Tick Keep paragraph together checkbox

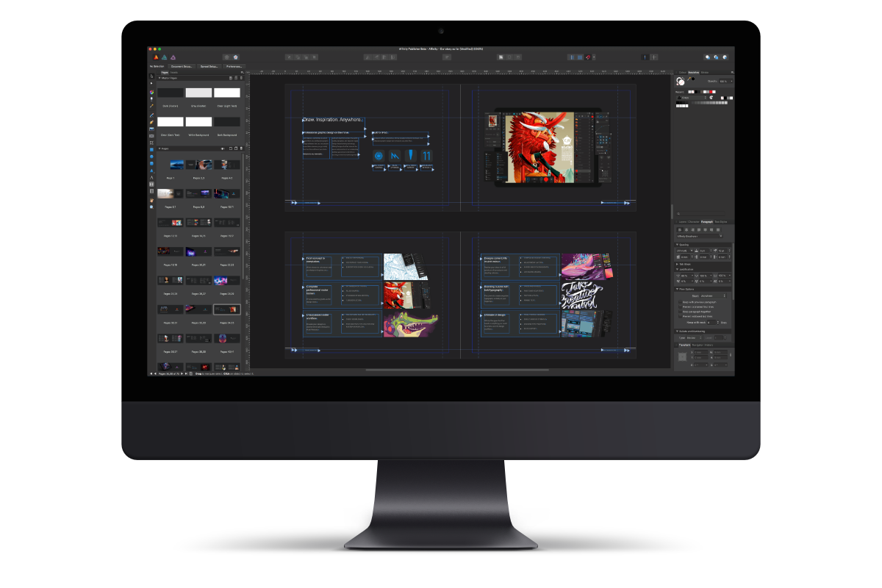point(680,312)
